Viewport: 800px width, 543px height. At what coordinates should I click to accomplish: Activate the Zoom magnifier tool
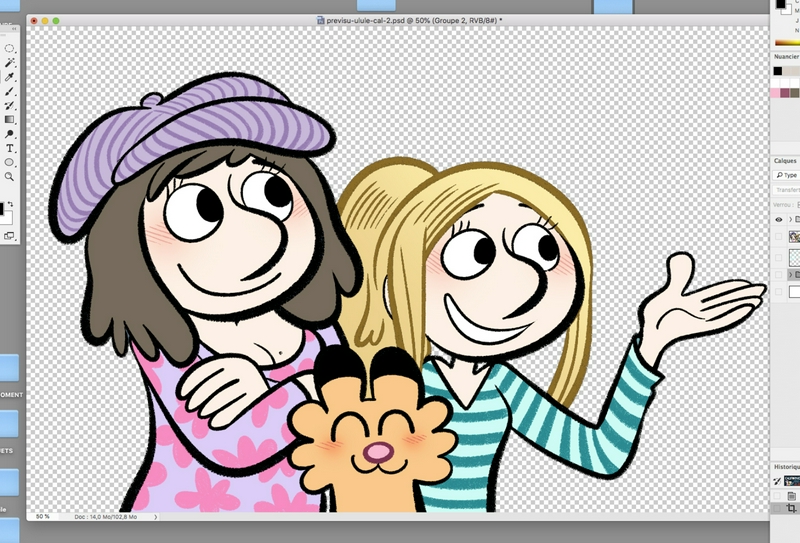click(10, 176)
